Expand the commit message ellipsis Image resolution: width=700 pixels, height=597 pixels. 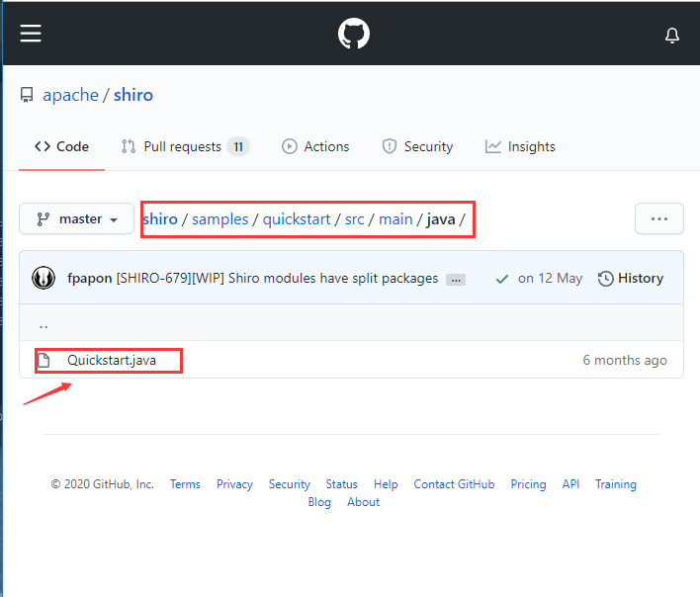click(x=456, y=280)
